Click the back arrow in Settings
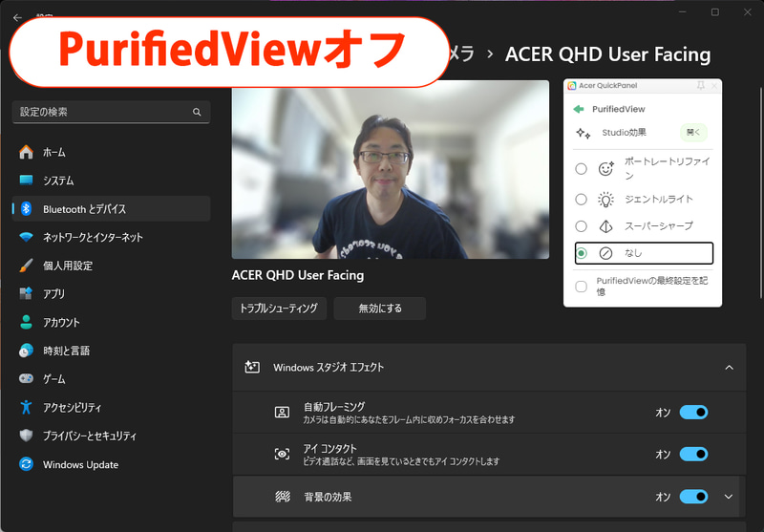This screenshot has height=532, width=764. pos(17,17)
